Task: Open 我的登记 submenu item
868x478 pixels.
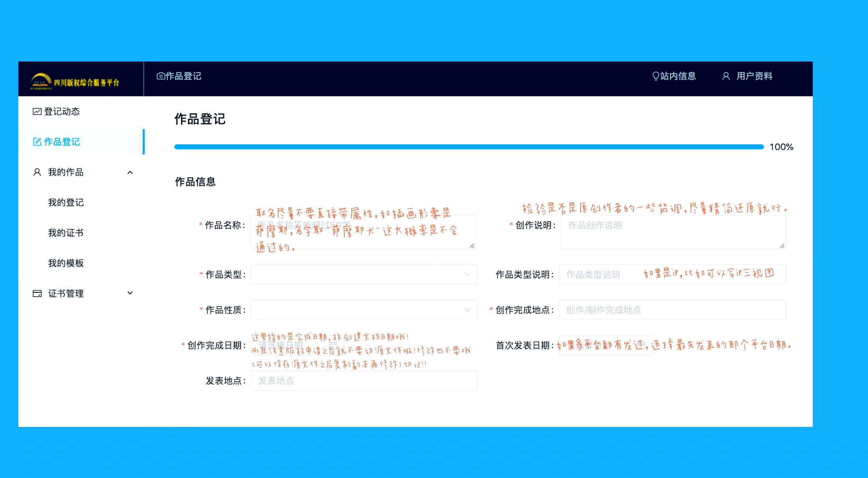Action: 66,202
